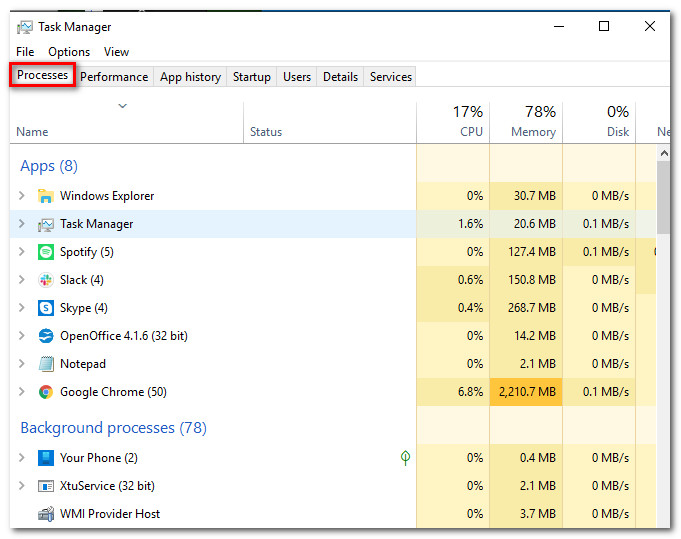The width and height of the screenshot is (681, 539).
Task: Click the Notepad process icon
Action: coord(45,364)
